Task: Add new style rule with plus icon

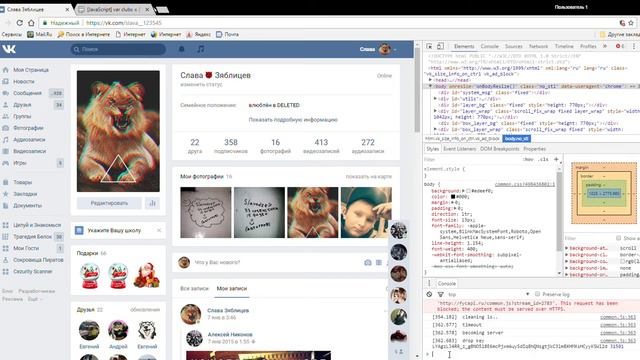Action: pyautogui.click(x=556, y=159)
